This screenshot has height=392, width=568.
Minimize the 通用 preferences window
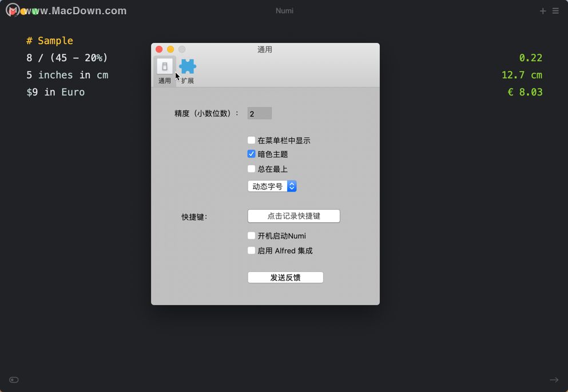[x=170, y=49]
